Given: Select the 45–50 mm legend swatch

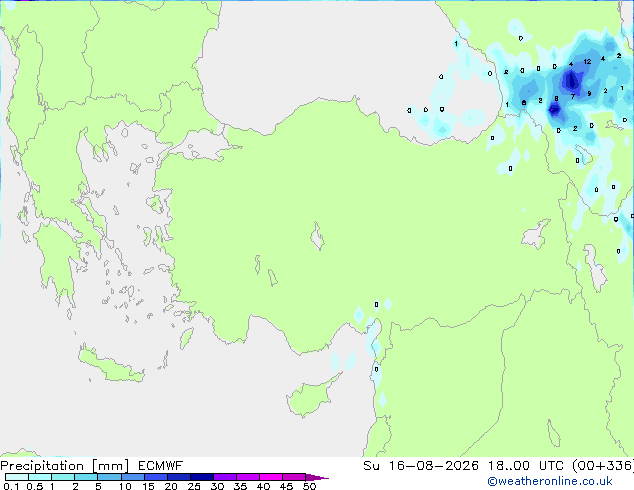Looking at the screenshot, I should 294,477.
